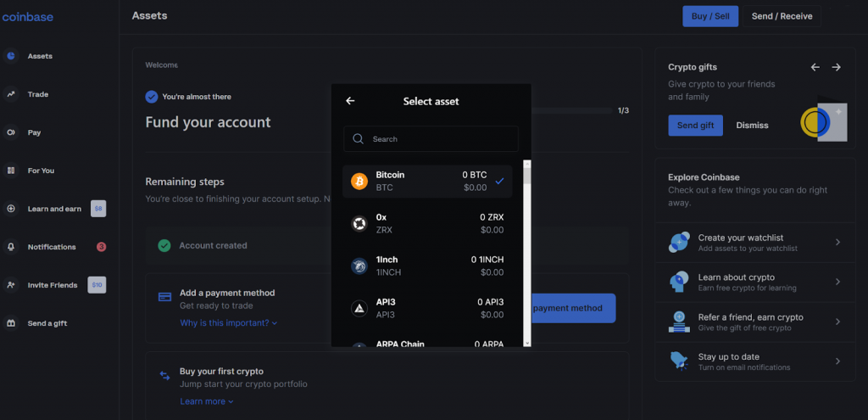
Task: Open Notifications sidebar item
Action: pyautogui.click(x=52, y=247)
